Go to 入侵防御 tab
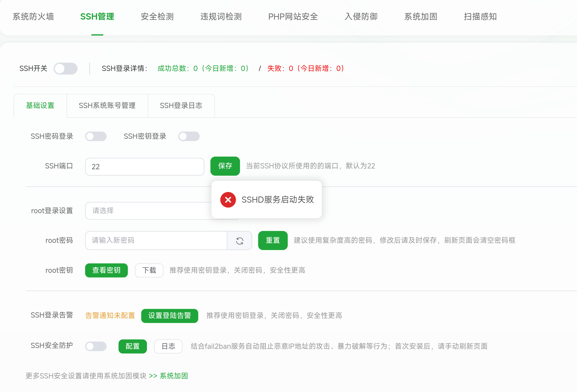This screenshot has width=577, height=392. [x=361, y=17]
